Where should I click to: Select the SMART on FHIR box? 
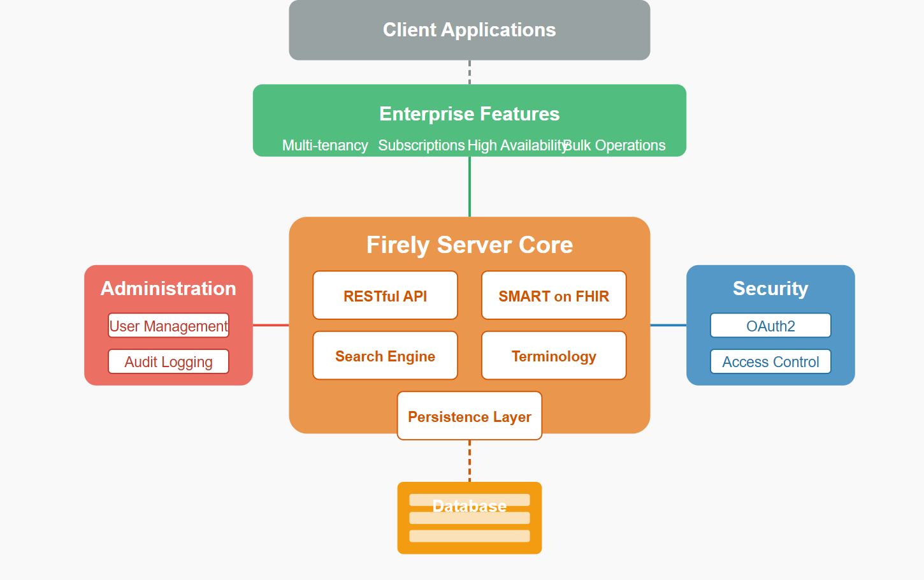[554, 296]
